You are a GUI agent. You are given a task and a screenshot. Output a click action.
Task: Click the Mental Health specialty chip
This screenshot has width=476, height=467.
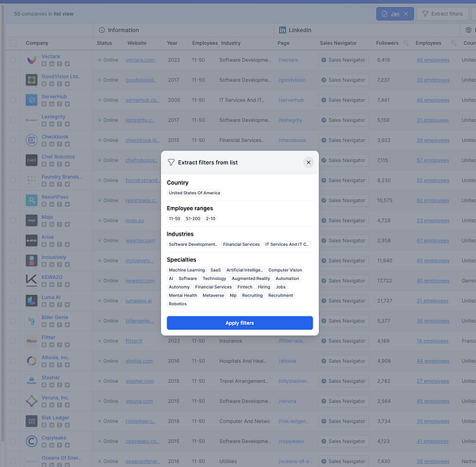182,295
